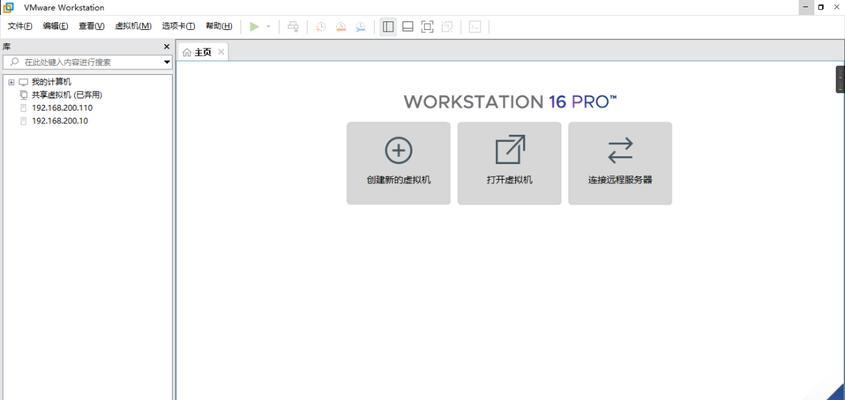The image size is (845, 400).
Task: Close the 库 library panel
Action: coord(167,47)
